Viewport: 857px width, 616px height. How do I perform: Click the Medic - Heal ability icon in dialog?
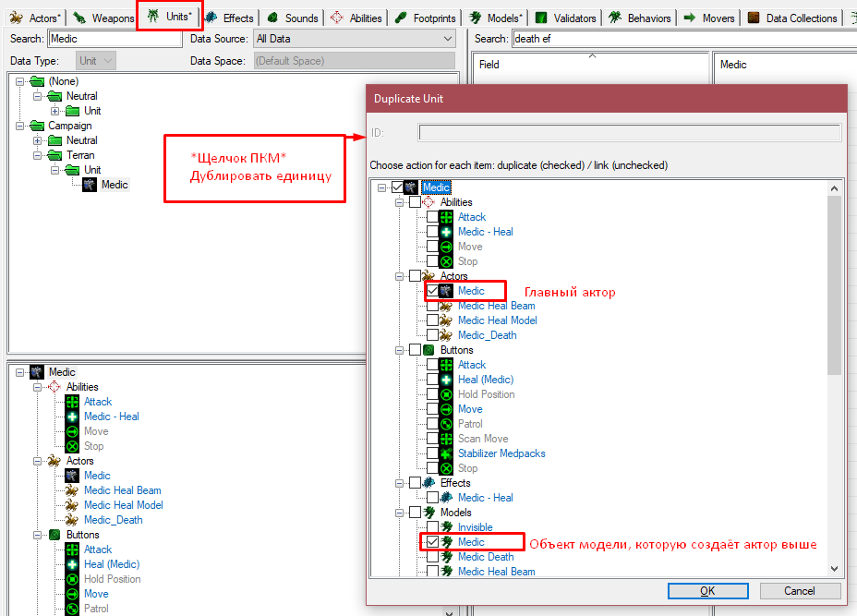(447, 232)
